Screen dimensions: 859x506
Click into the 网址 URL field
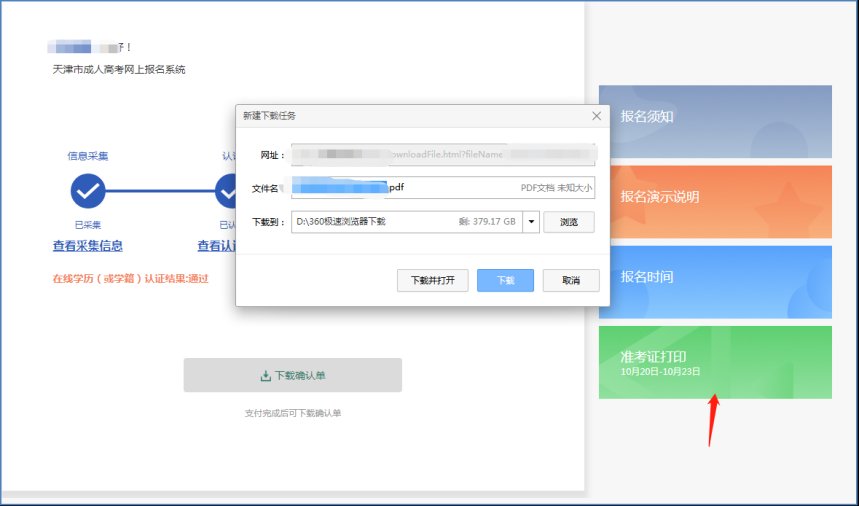pos(440,155)
